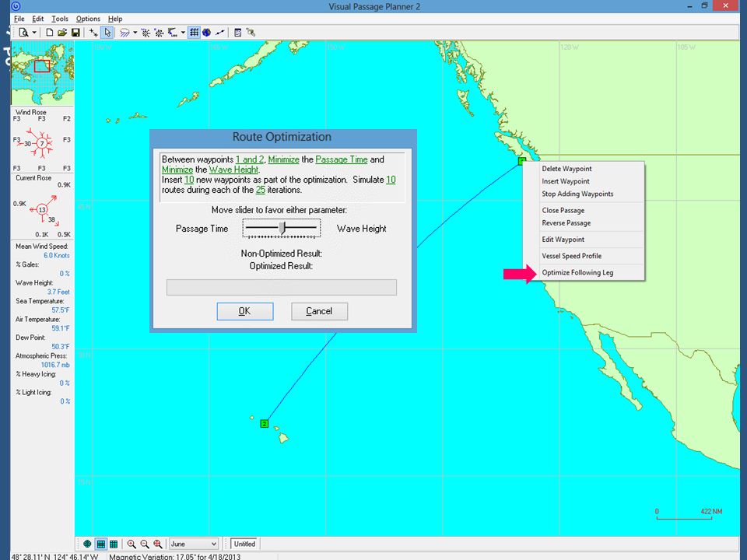Click the application icon in title bar
The height and width of the screenshot is (560, 747).
point(16,6)
